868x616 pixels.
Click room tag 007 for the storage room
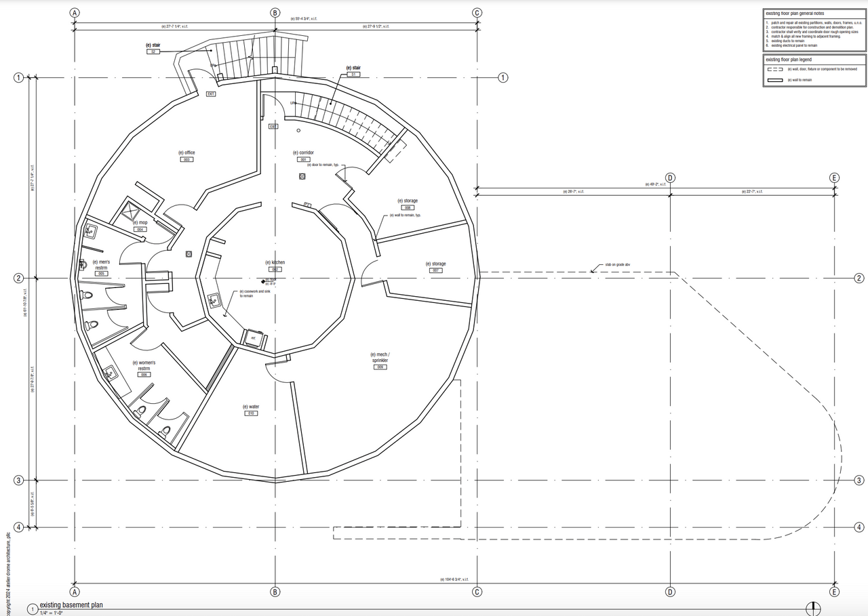[x=436, y=270]
